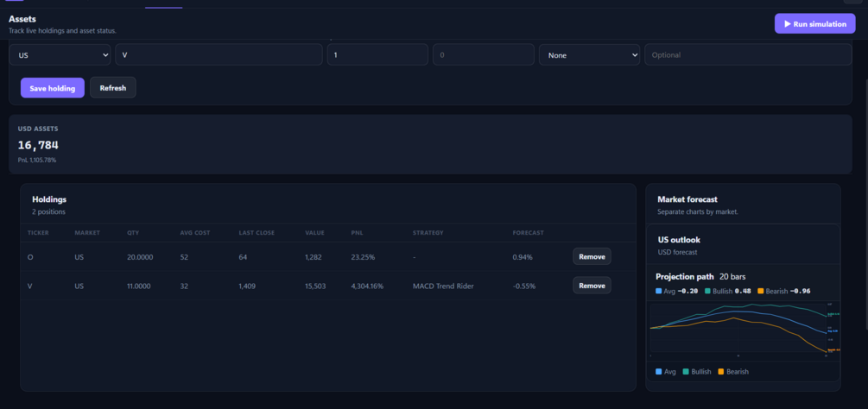The image size is (868, 409).
Task: Click the QTY column header
Action: (133, 233)
